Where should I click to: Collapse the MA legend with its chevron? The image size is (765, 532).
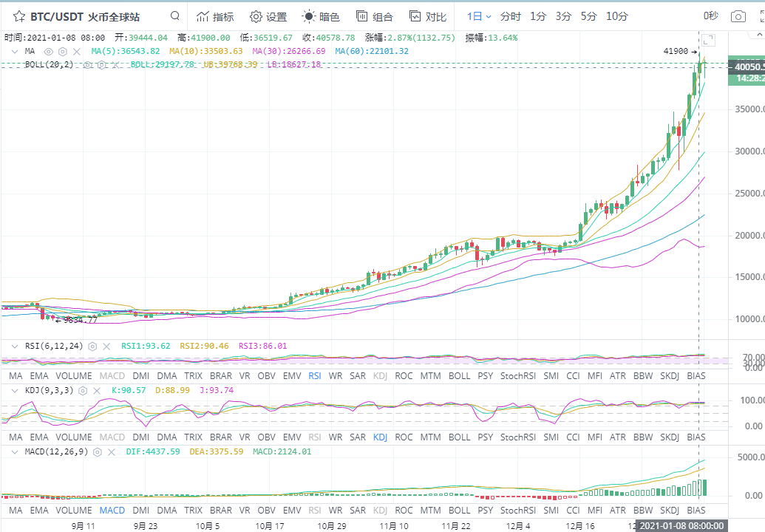click(16, 51)
